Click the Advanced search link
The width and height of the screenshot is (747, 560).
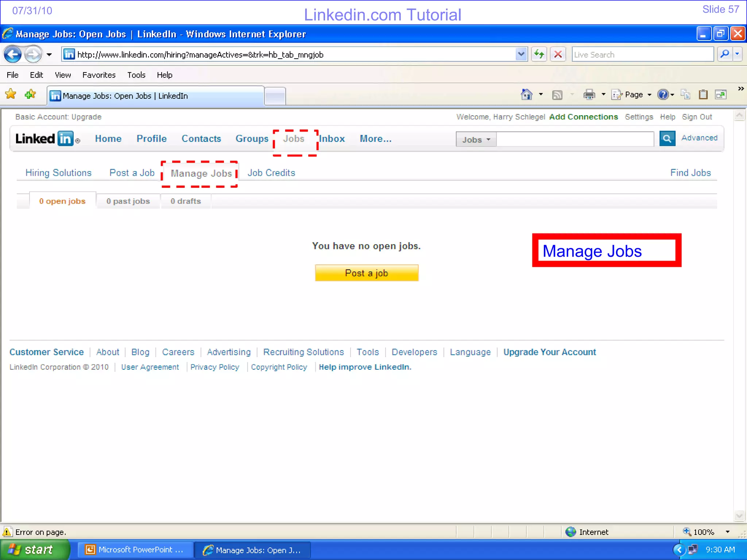pos(699,138)
